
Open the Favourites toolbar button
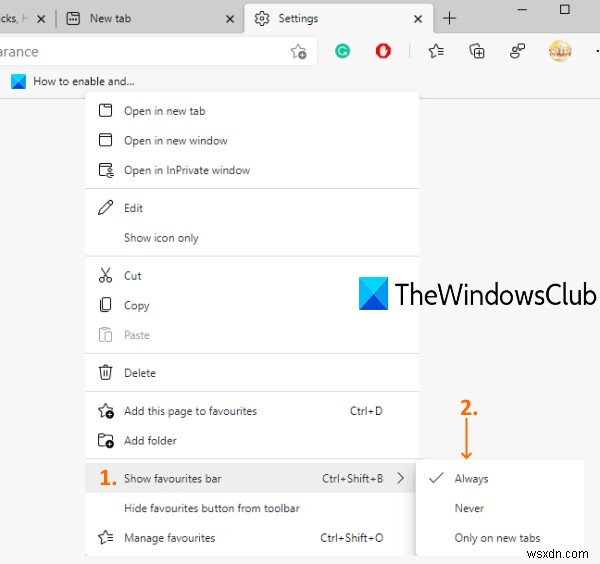(436, 51)
